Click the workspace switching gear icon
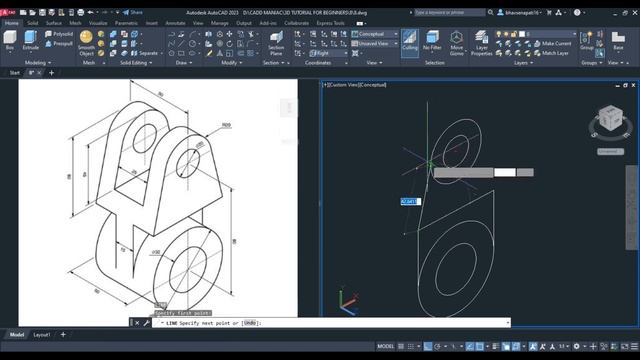The image size is (640, 360). tap(576, 346)
